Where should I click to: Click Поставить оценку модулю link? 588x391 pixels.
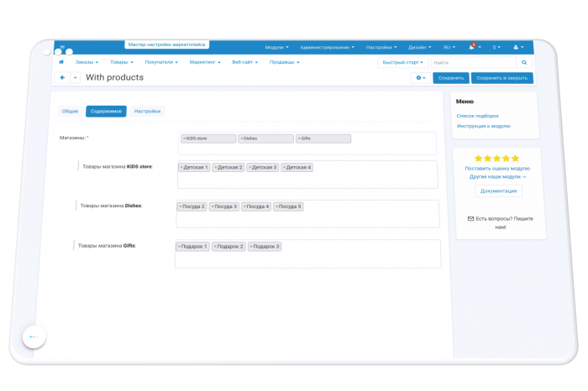click(x=497, y=169)
